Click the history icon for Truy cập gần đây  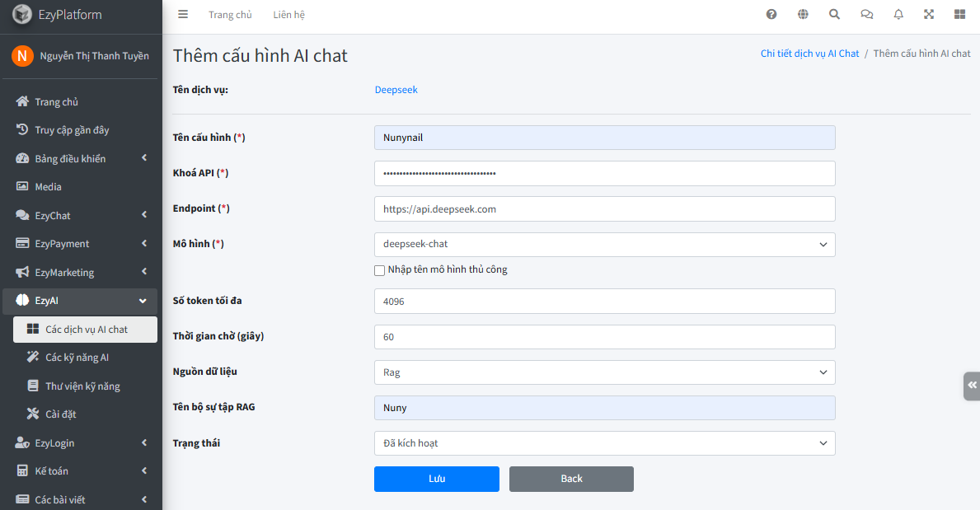coord(22,129)
